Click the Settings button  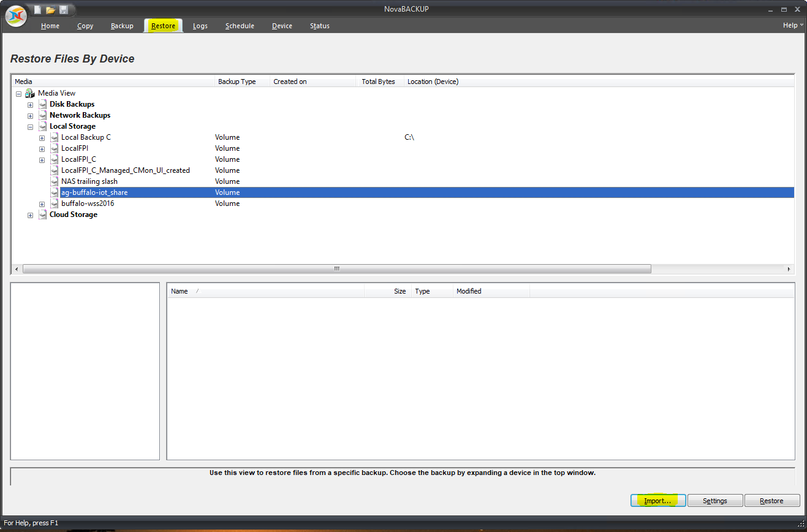coord(715,501)
